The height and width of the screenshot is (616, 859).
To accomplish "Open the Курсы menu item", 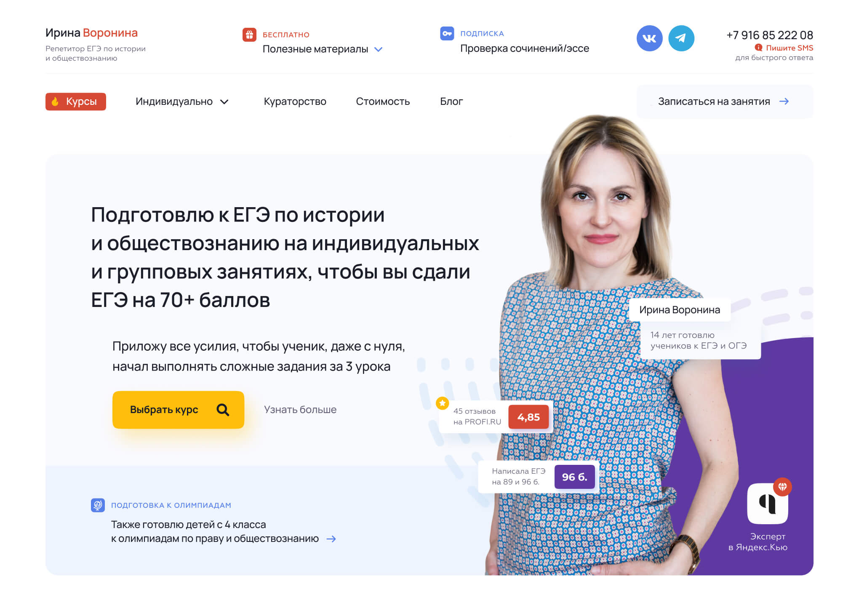I will click(76, 101).
